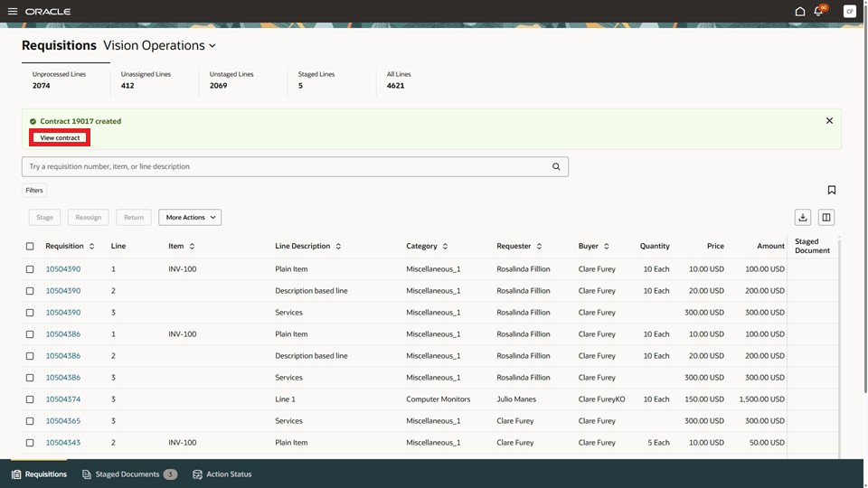Click the Clare FureyKO buyer cell
The image size is (868, 488).
coord(602,399)
